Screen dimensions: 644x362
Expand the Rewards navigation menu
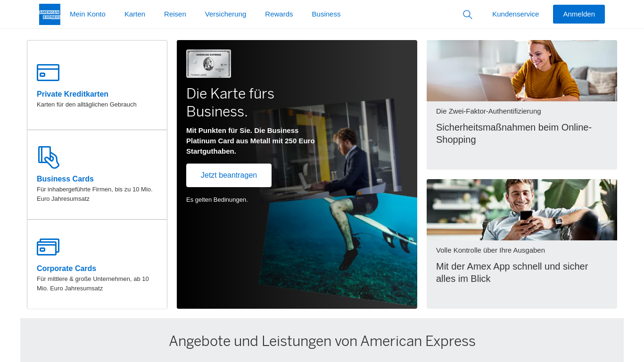pos(279,14)
